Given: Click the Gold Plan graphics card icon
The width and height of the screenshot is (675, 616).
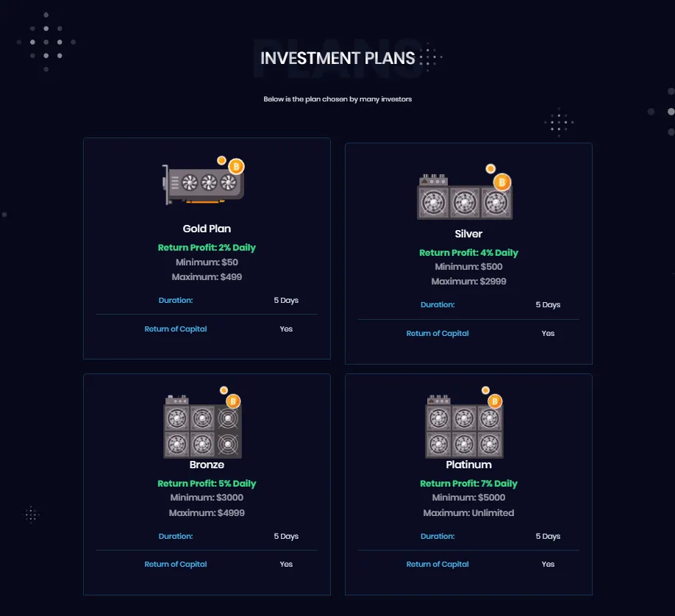Looking at the screenshot, I should (x=201, y=184).
